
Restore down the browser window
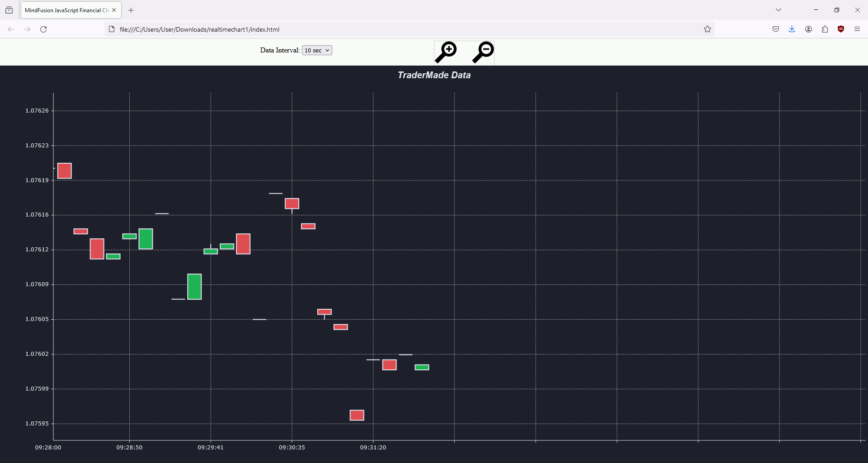837,10
